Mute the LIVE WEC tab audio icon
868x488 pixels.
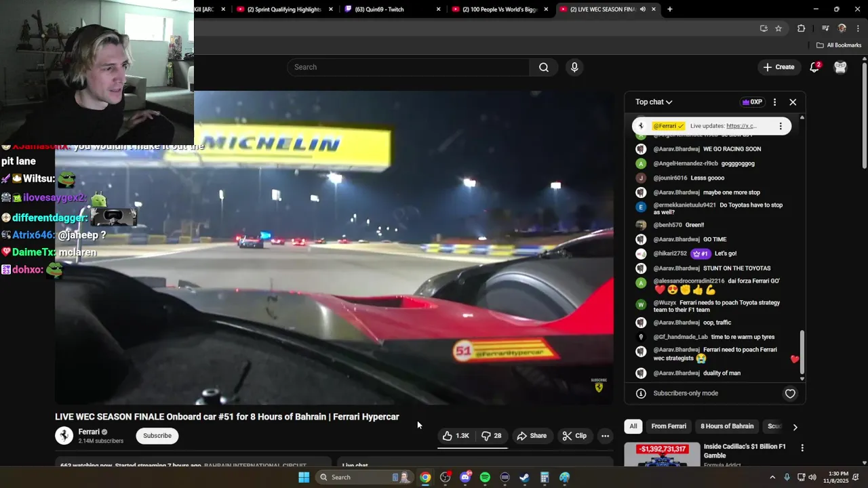pyautogui.click(x=642, y=9)
